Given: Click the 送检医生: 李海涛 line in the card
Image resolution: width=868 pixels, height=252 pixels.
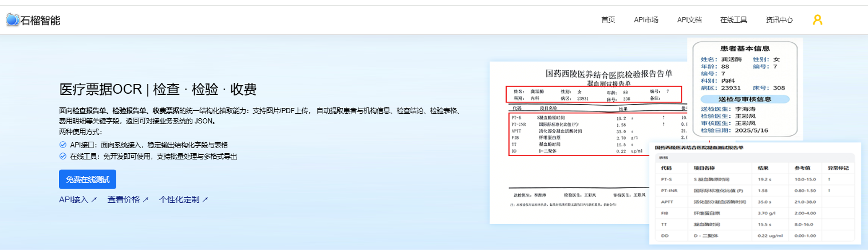Looking at the screenshot, I should click(729, 109).
